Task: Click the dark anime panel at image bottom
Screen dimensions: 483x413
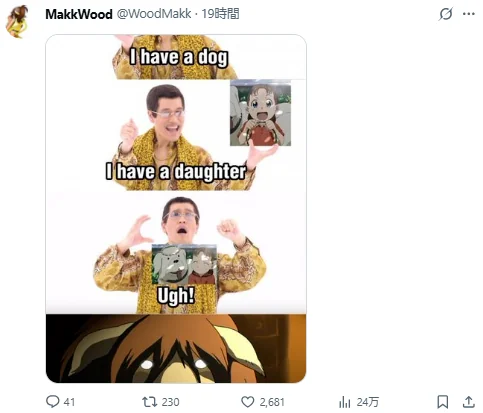Action: pos(176,348)
